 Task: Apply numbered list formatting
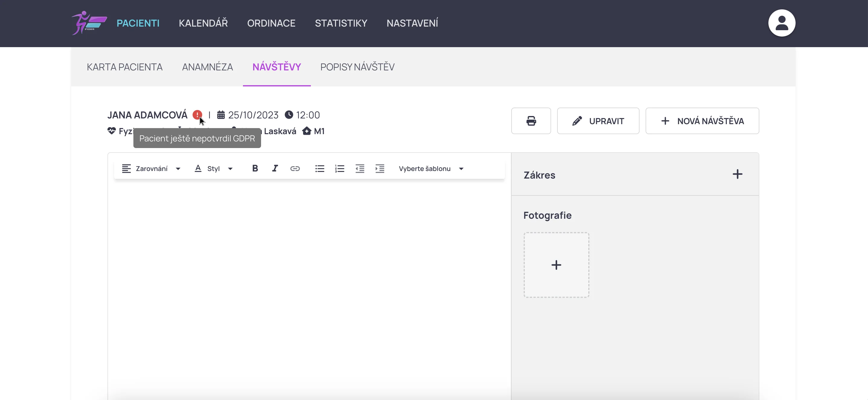click(339, 168)
